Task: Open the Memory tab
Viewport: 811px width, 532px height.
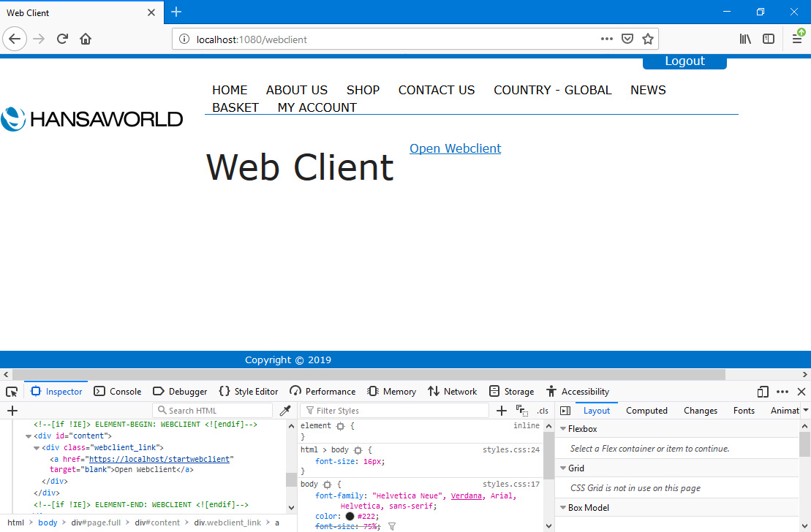Action: pos(391,392)
